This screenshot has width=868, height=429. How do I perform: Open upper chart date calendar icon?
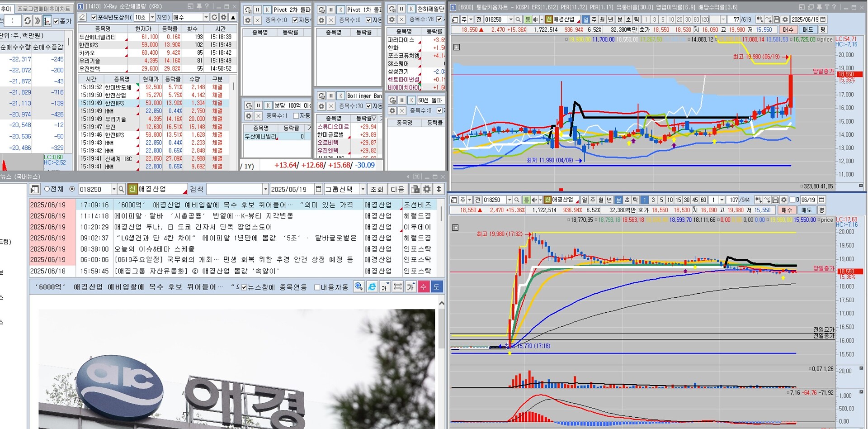823,19
